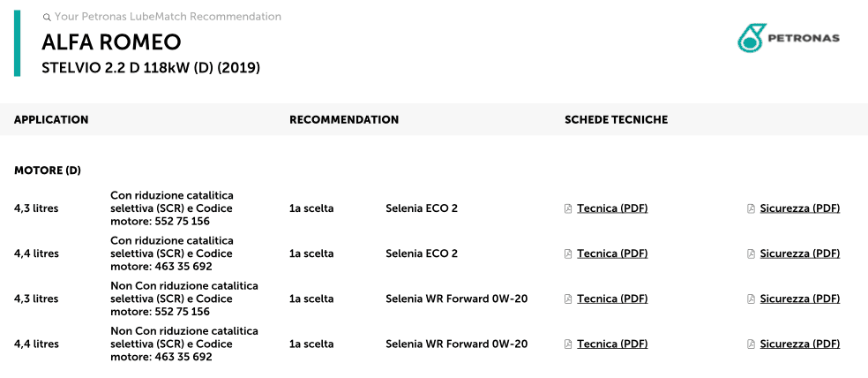This screenshot has height=378, width=868.
Task: Click the RECOMMENDATION column header
Action: pos(344,119)
